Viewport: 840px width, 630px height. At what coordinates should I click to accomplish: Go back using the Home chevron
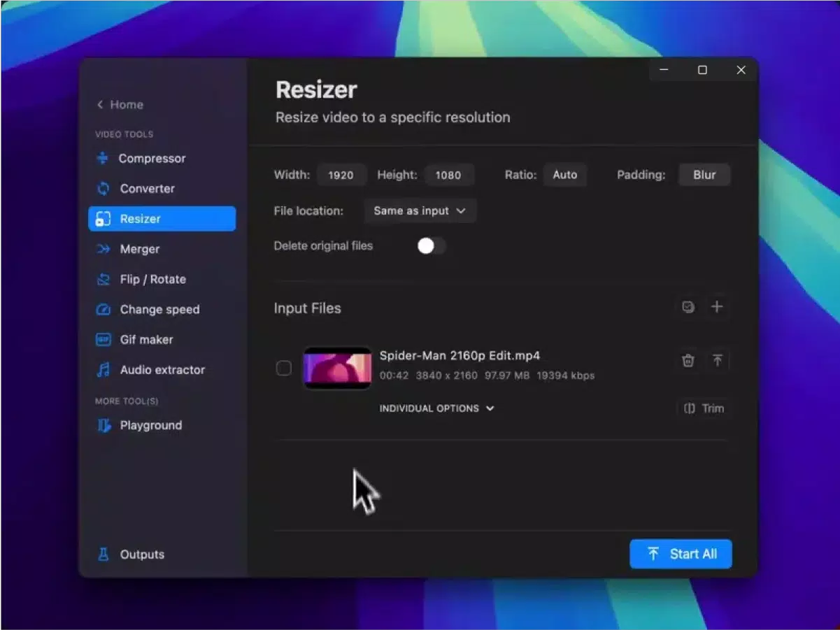[x=100, y=105]
